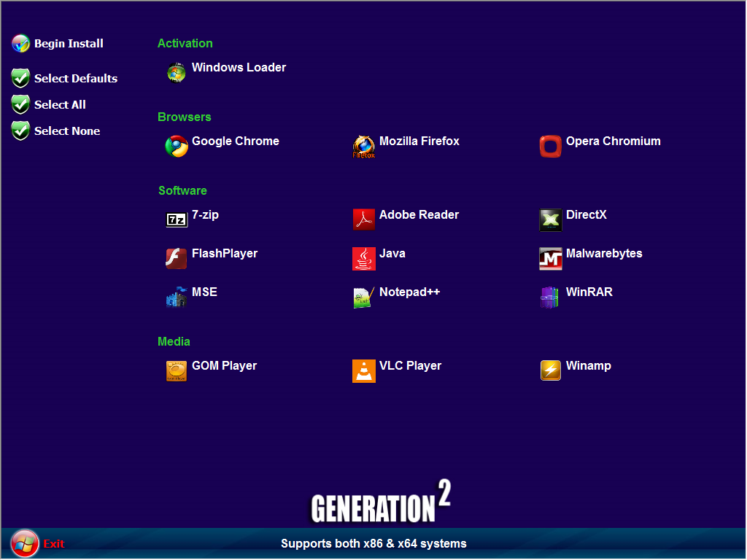Viewport: 747px width, 560px height.
Task: Click the Software section heading
Action: [182, 190]
